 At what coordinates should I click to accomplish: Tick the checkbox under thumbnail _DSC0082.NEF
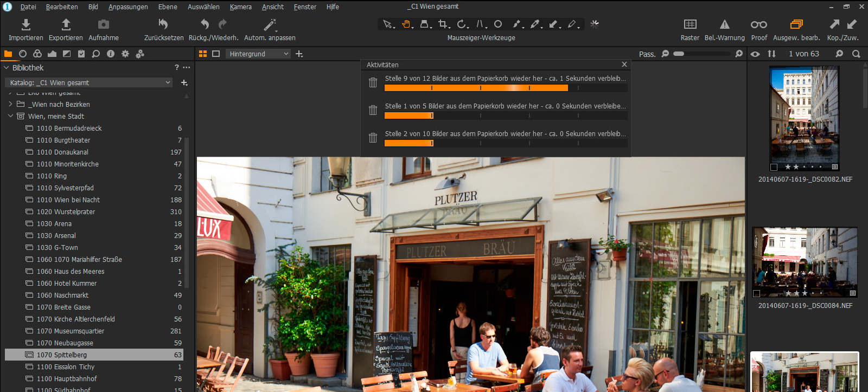pyautogui.click(x=774, y=167)
